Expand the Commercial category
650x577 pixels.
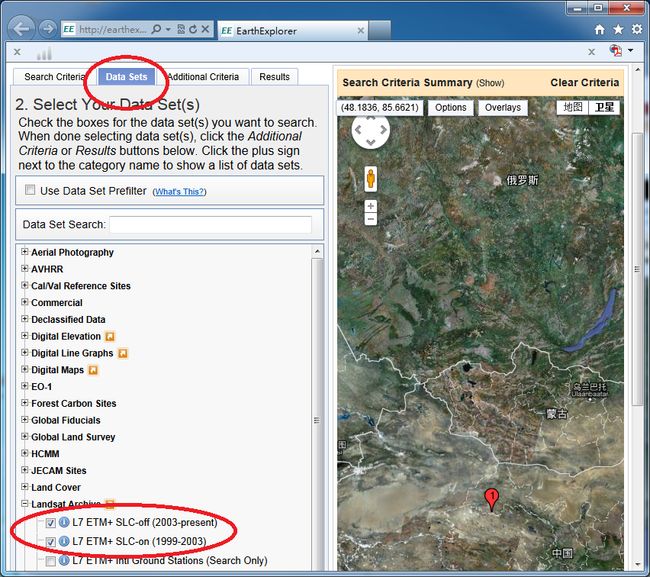(24, 302)
